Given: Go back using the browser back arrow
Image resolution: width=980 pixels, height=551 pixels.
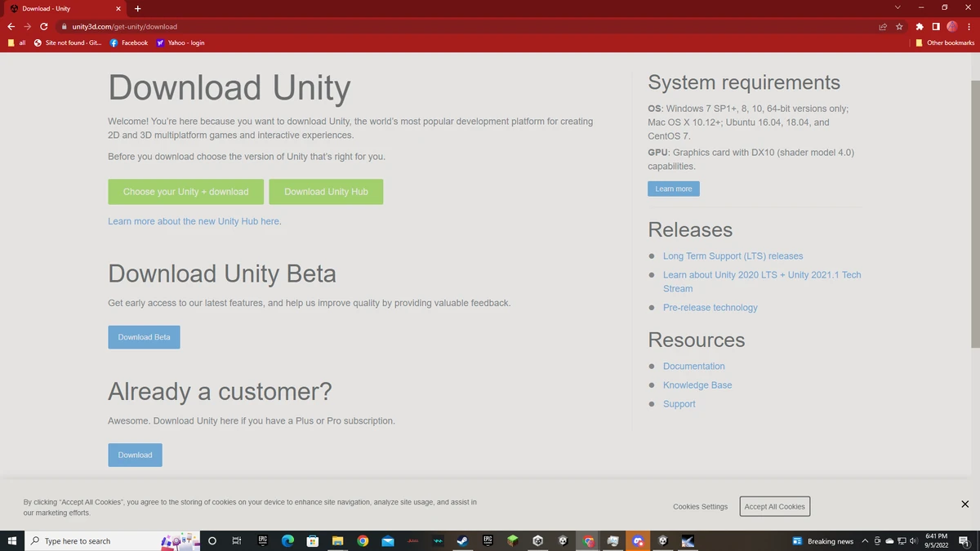Looking at the screenshot, I should tap(11, 26).
